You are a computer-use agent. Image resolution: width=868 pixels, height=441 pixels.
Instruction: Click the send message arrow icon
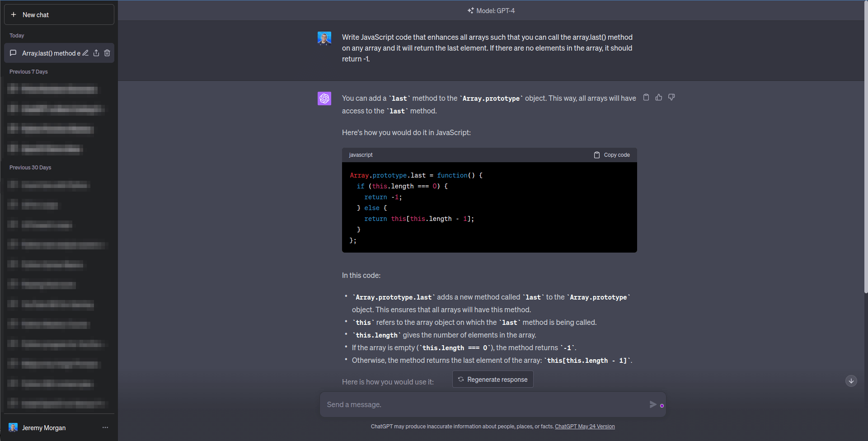pos(653,404)
